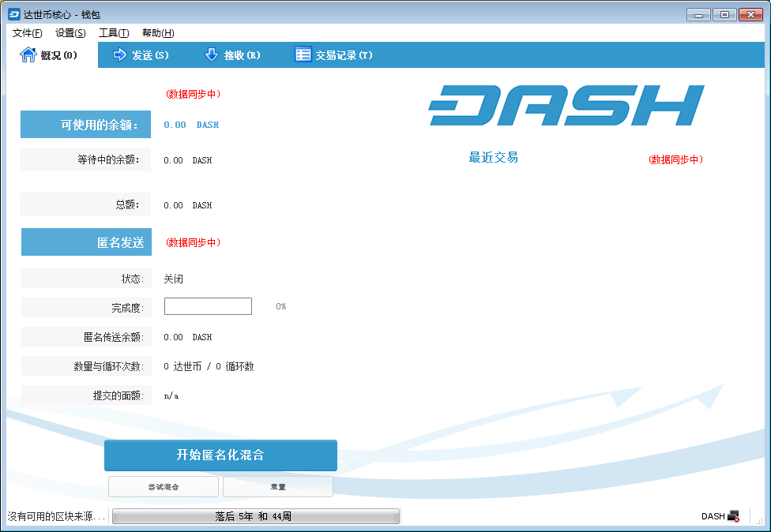
Task: Click the 可使用的余额 label
Action: point(85,124)
